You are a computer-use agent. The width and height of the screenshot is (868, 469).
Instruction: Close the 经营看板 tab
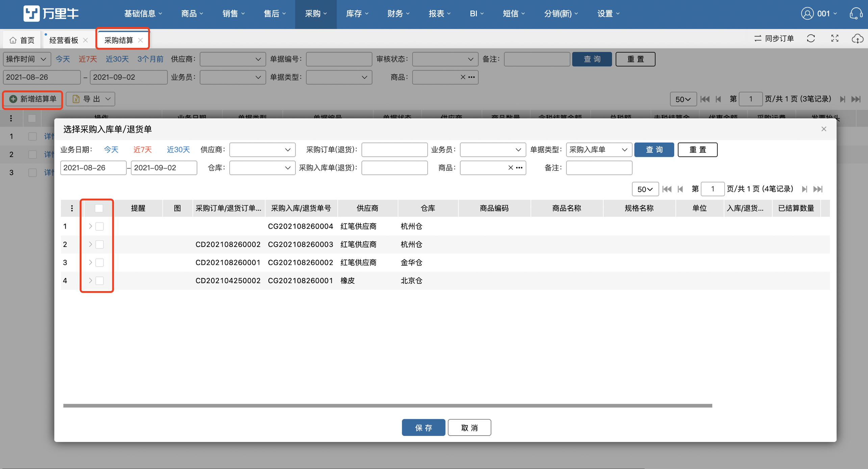tap(85, 40)
